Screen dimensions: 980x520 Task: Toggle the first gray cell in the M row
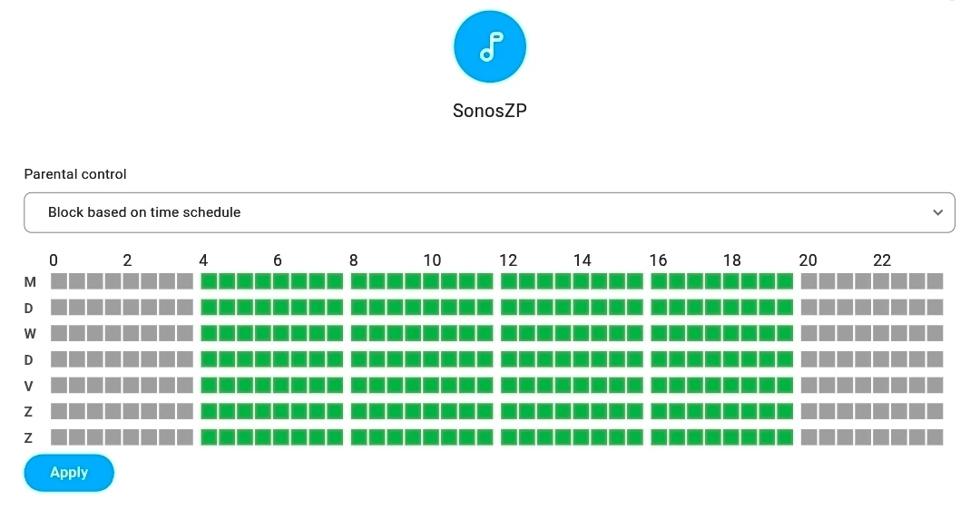[x=58, y=281]
